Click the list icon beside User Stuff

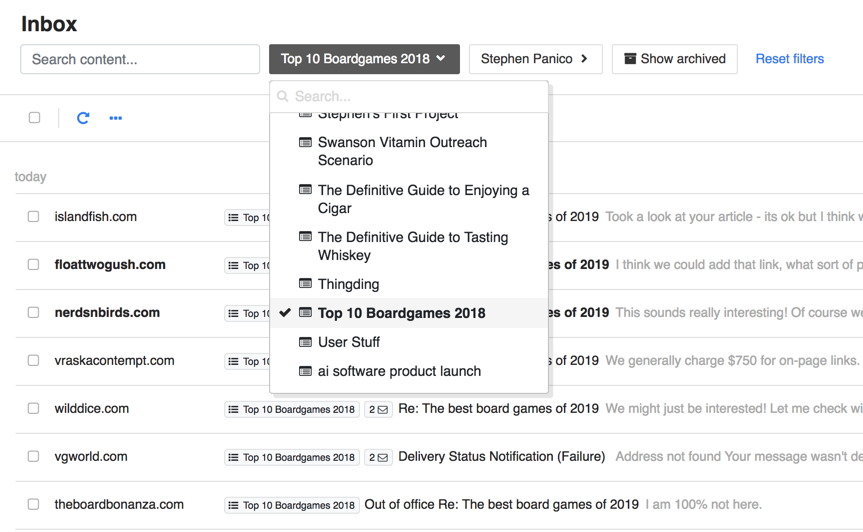(x=306, y=342)
